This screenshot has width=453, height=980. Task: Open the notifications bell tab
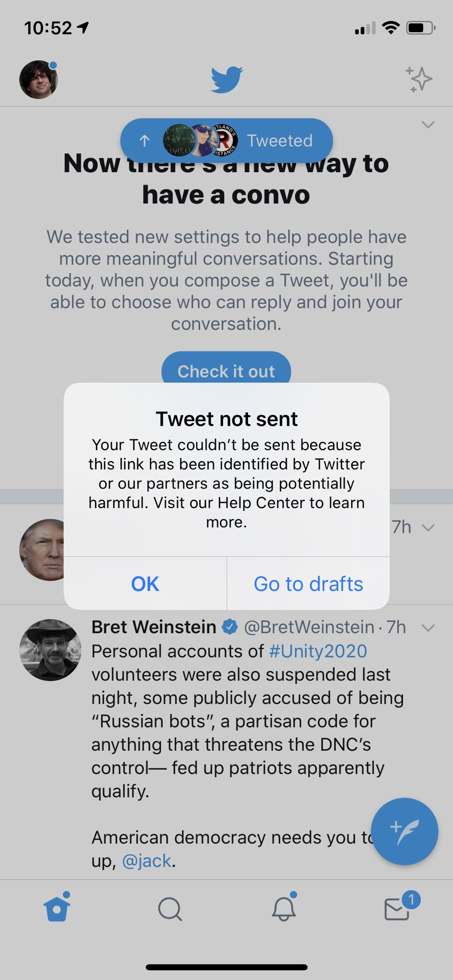tap(283, 908)
